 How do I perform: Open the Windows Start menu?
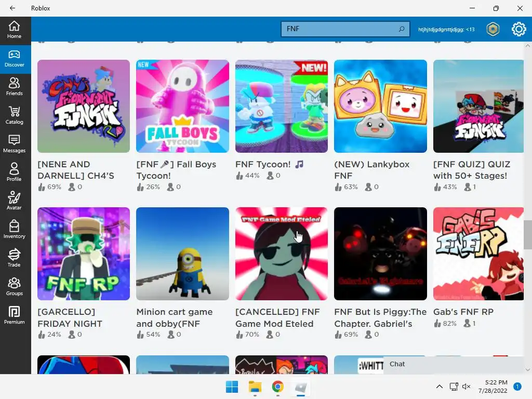[x=232, y=387]
